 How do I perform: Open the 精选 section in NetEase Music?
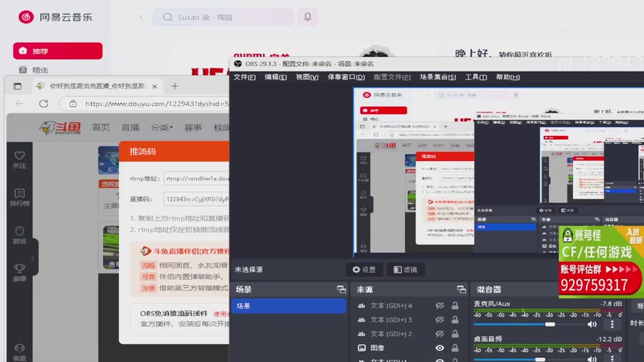[35, 70]
